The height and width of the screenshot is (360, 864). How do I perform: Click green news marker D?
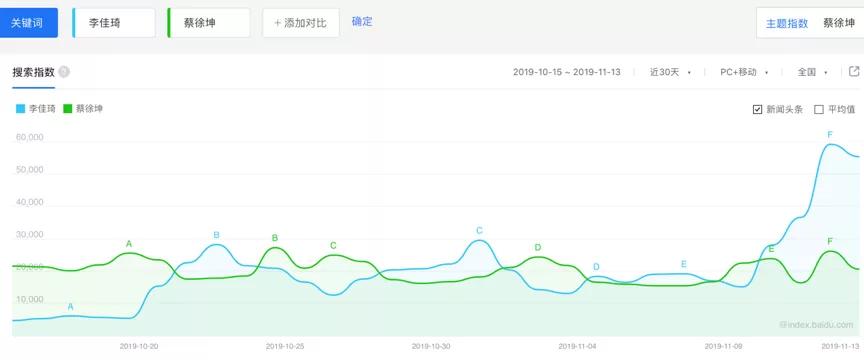click(x=538, y=248)
